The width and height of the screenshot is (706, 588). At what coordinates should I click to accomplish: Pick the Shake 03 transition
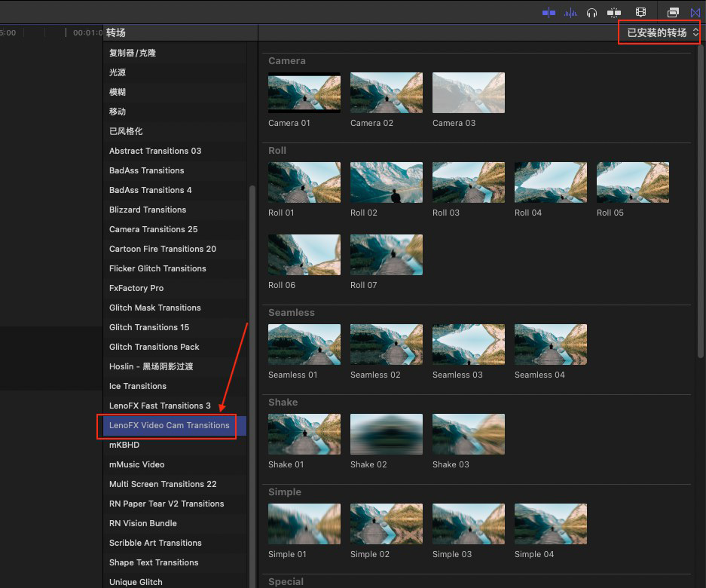pos(468,434)
